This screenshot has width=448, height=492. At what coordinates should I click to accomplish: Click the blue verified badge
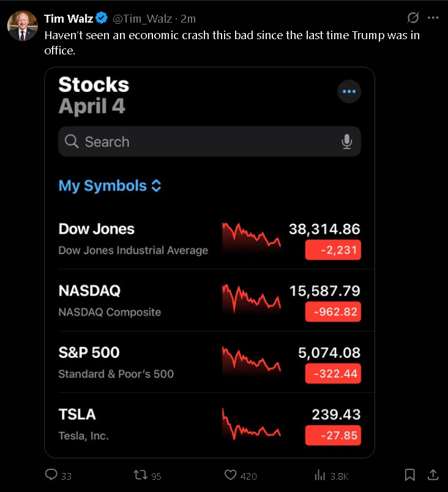click(x=102, y=18)
